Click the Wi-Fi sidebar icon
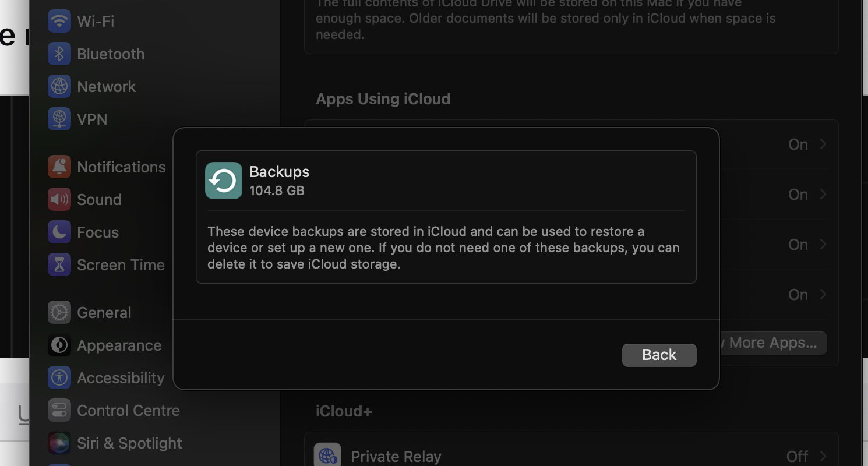Viewport: 868px width, 466px height. (x=59, y=22)
